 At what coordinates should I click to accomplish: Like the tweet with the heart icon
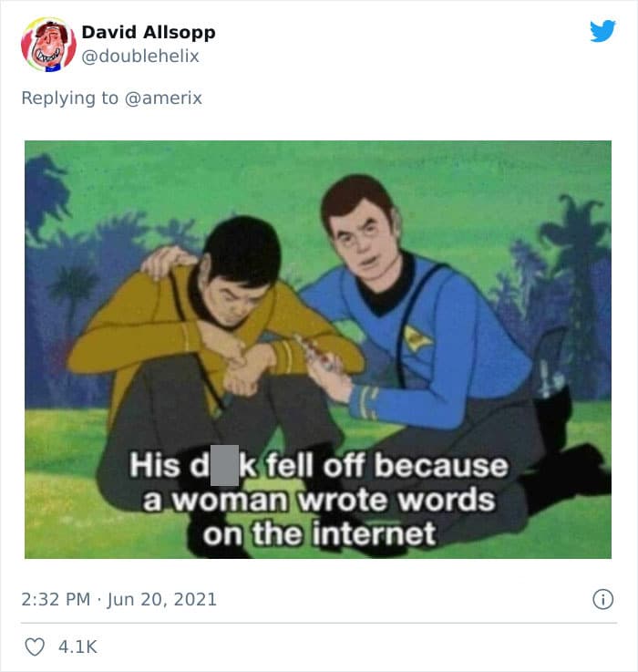(x=35, y=646)
